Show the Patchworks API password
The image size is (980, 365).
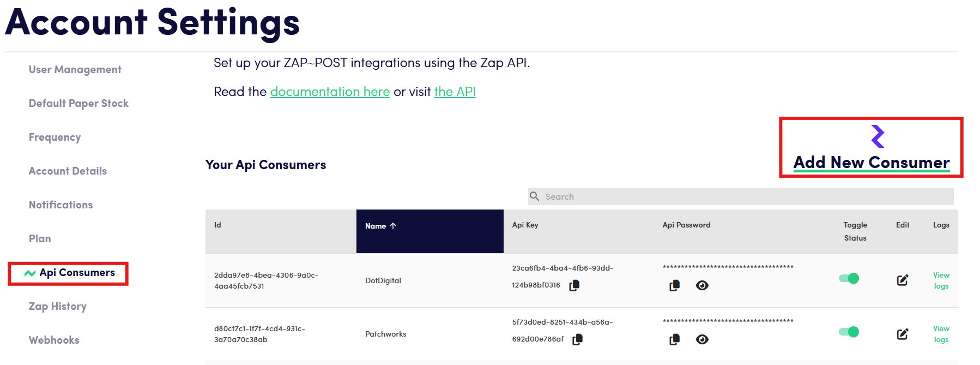pyautogui.click(x=702, y=339)
